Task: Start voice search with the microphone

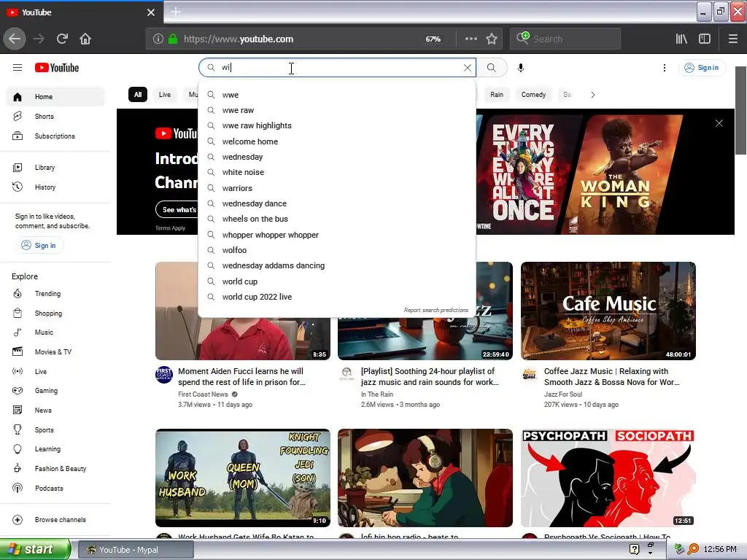Action: coord(521,68)
